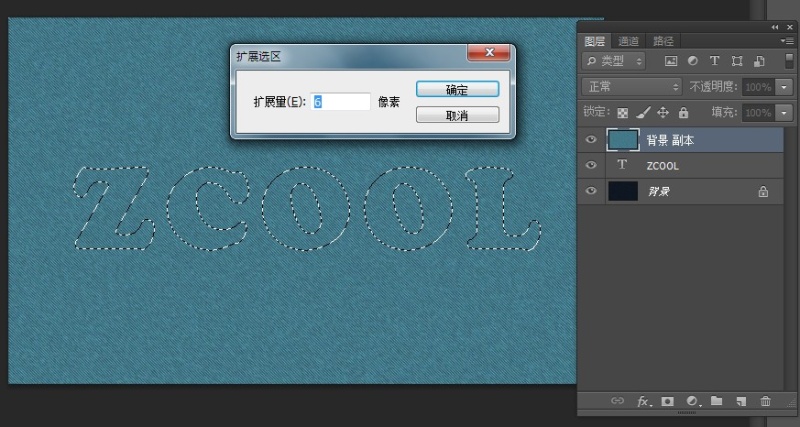Add a layer mask
The width and height of the screenshot is (800, 427).
click(667, 401)
